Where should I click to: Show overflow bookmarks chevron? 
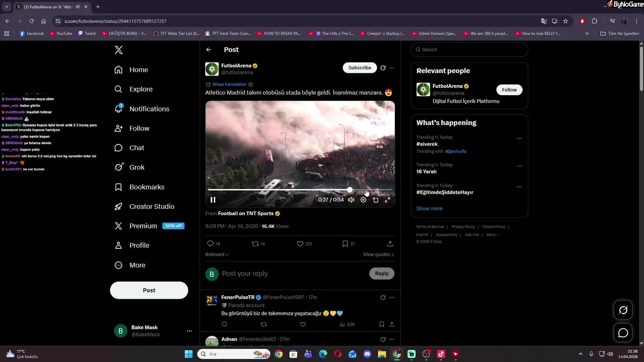coord(587,34)
